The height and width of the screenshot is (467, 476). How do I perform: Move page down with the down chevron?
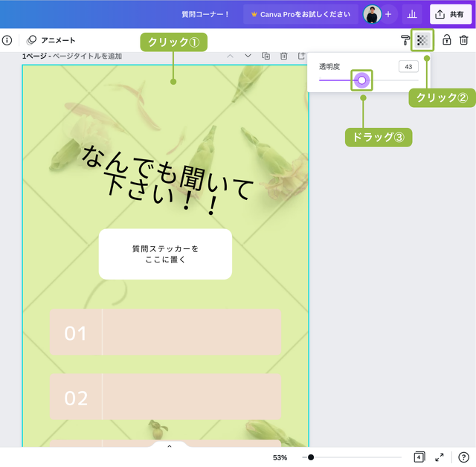(248, 56)
